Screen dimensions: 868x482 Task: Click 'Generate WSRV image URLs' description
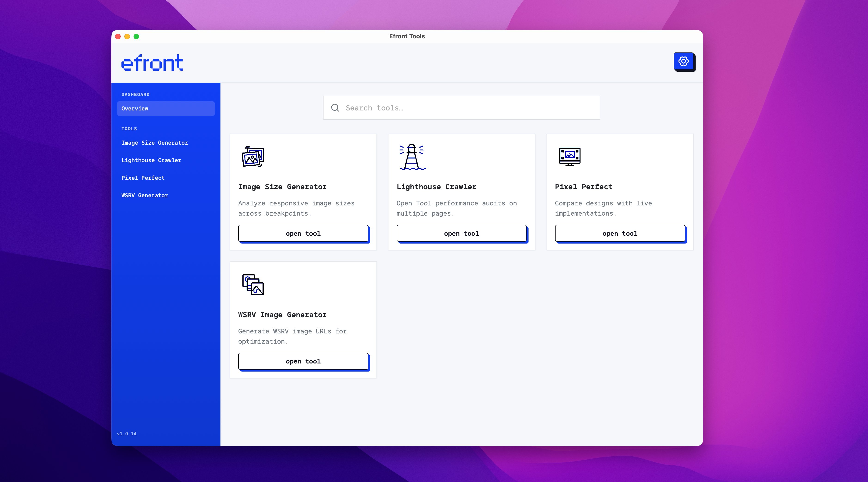[293, 336]
